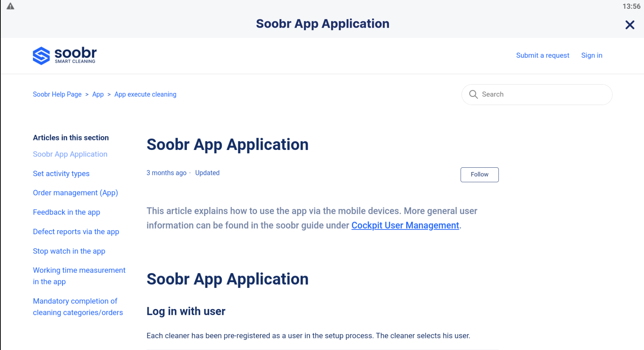Image resolution: width=644 pixels, height=350 pixels.
Task: Close the Soobr App Application window
Action: [630, 25]
